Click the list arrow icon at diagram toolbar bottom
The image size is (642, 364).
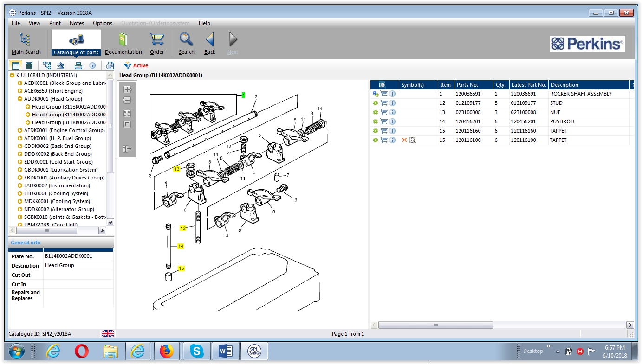tap(127, 149)
